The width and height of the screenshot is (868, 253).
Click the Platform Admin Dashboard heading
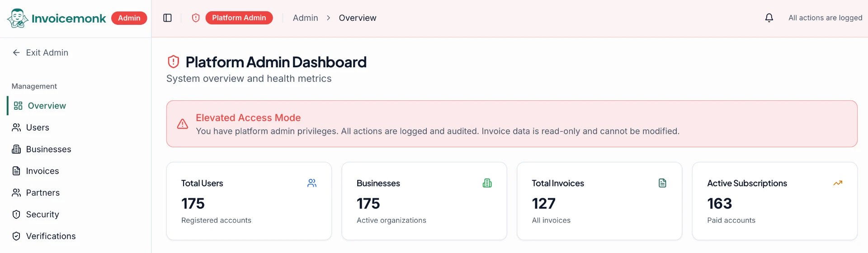coord(276,62)
